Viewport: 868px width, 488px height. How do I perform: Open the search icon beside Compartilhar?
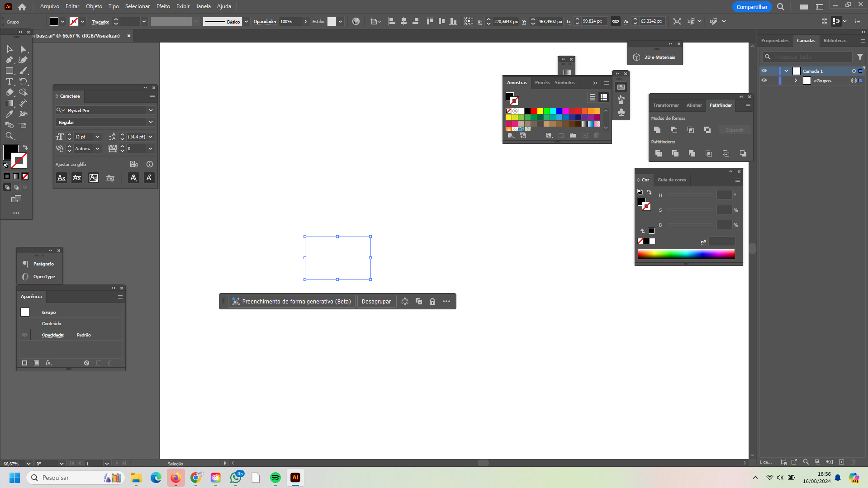(781, 7)
